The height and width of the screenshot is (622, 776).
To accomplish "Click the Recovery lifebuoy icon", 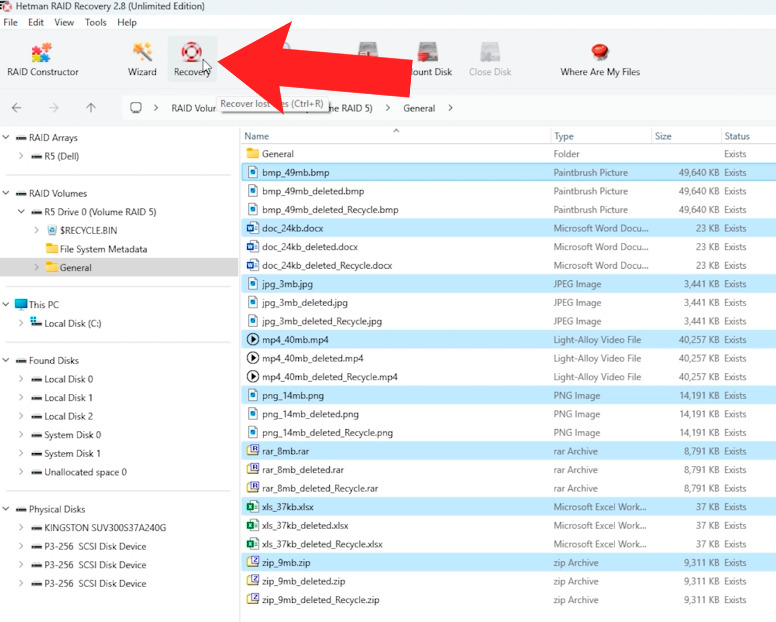I will (x=192, y=52).
